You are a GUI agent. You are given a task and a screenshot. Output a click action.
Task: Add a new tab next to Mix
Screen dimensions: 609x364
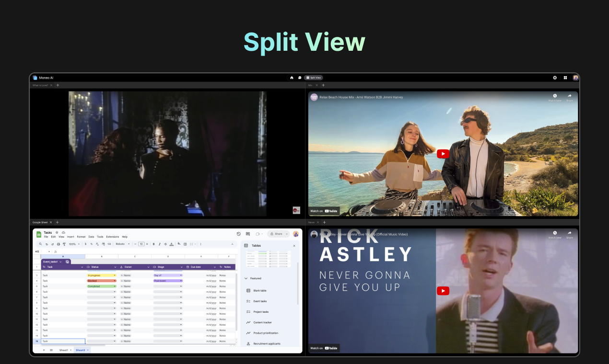[323, 85]
